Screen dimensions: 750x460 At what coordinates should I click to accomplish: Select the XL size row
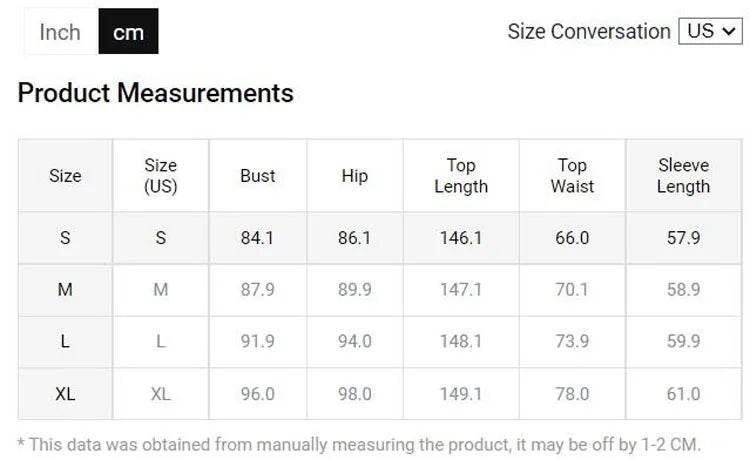point(65,394)
